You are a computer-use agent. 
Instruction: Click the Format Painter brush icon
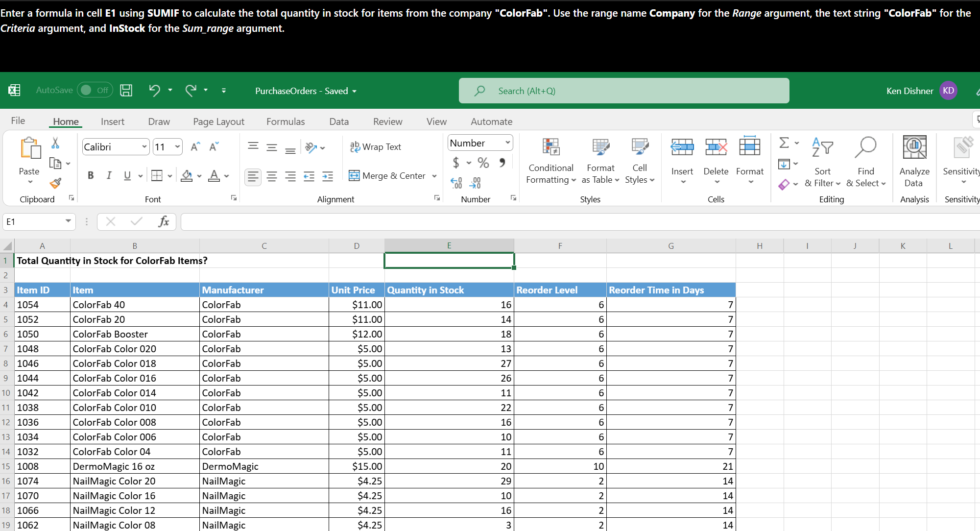(x=55, y=183)
